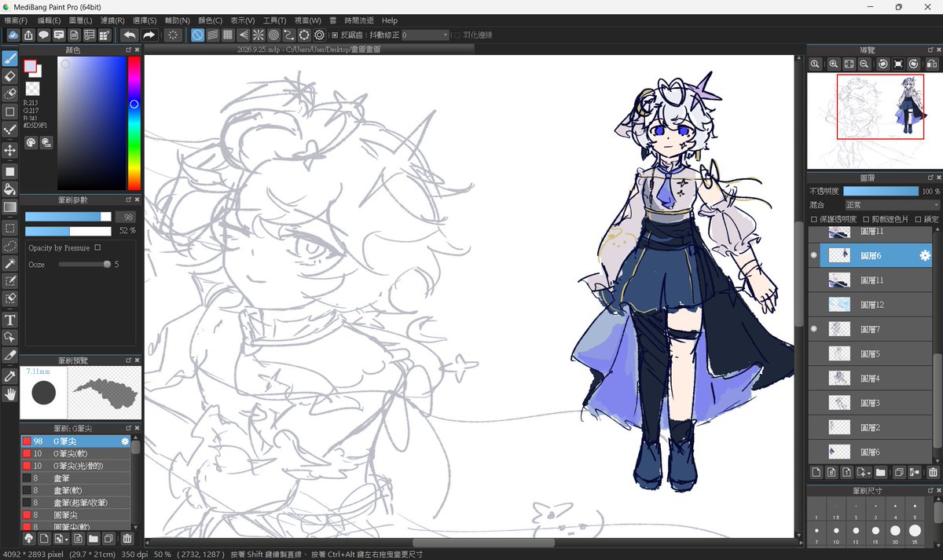The image size is (943, 560).
Task: Click the transparent color swatch
Action: [33, 89]
